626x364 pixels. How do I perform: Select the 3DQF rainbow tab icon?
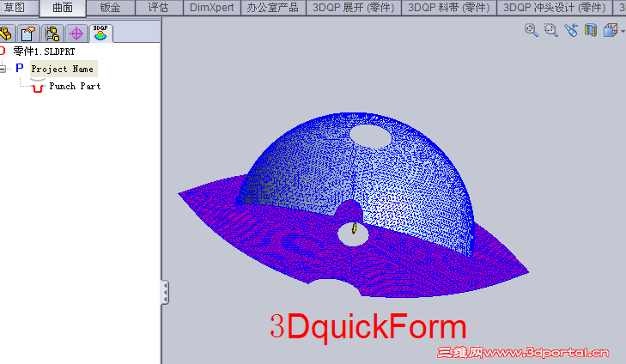[x=100, y=33]
